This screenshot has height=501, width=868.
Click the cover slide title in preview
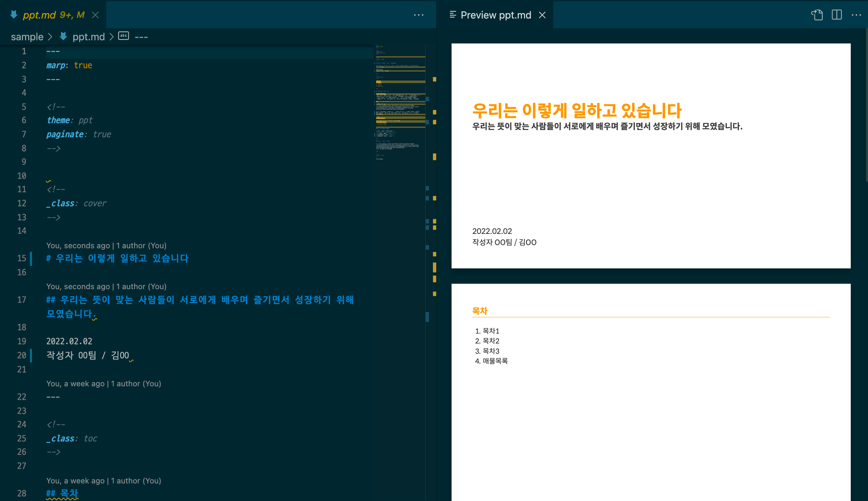click(576, 111)
